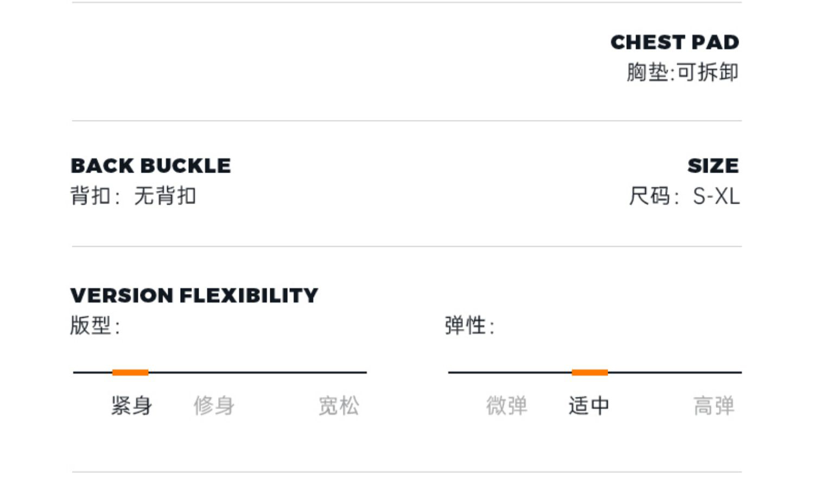The height and width of the screenshot is (504, 814).
Task: Click the CHEST PAD heading
Action: point(675,42)
